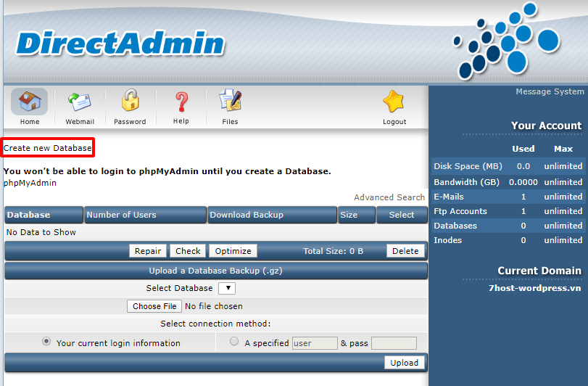The image size is (588, 386).
Task: Click the No file chosen text
Action: [213, 306]
